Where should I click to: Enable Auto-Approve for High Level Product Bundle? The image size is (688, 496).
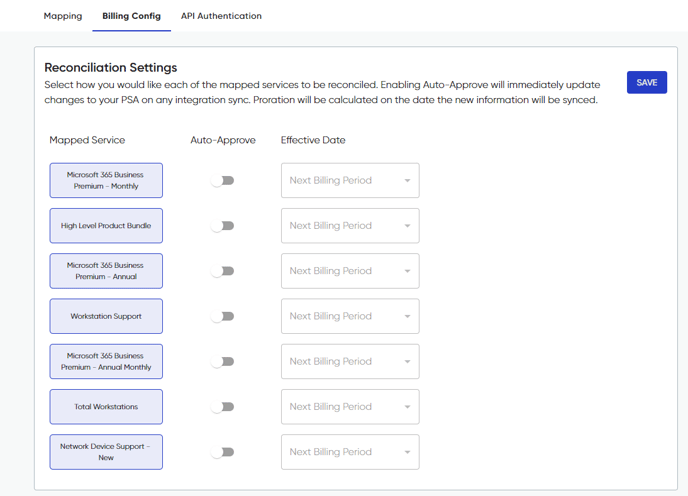[x=222, y=226]
